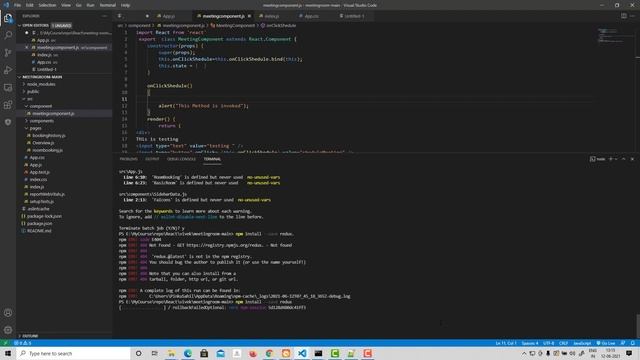The width and height of the screenshot is (640, 360).
Task: Expand the node_modules folder
Action: click(x=41, y=84)
